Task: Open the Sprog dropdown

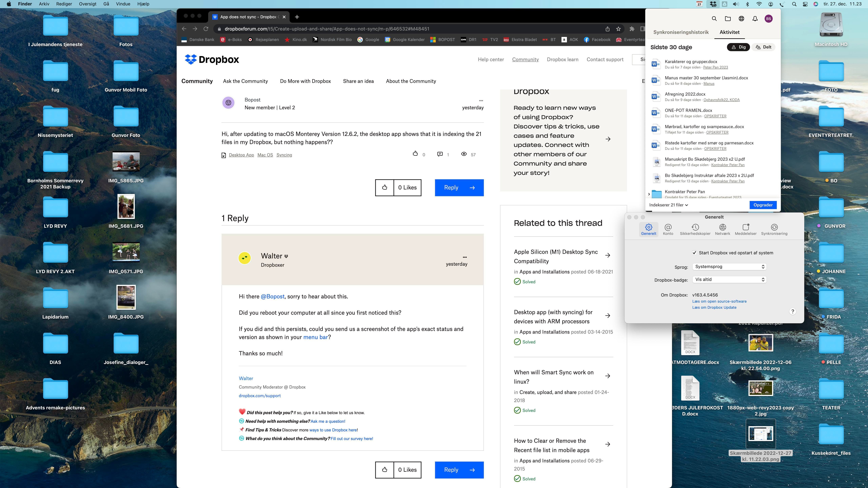Action: click(729, 267)
